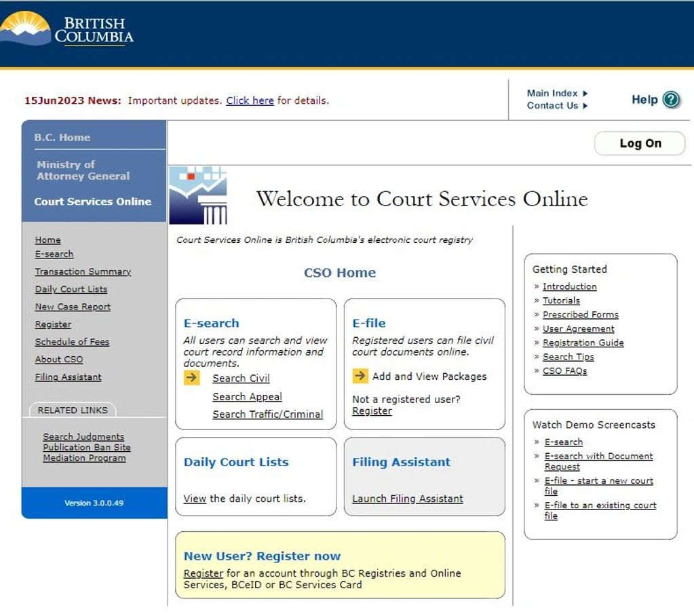
Task: Open Register in the left sidebar
Action: (x=53, y=324)
